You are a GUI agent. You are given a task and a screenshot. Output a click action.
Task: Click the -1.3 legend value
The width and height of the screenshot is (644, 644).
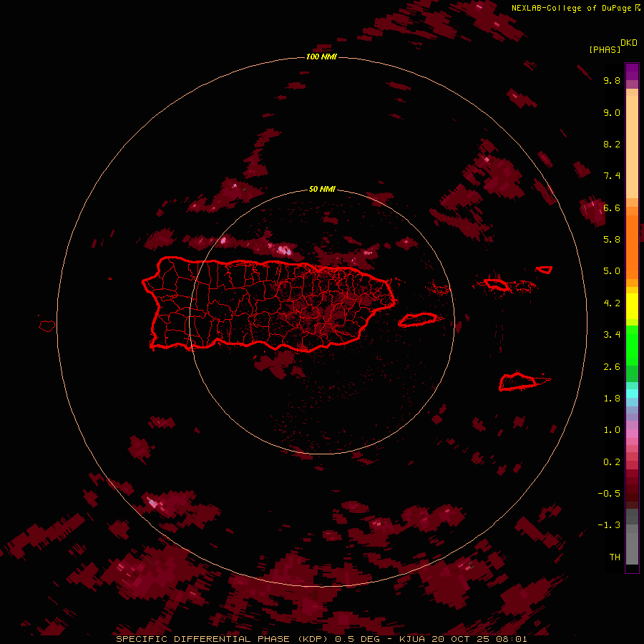click(609, 525)
